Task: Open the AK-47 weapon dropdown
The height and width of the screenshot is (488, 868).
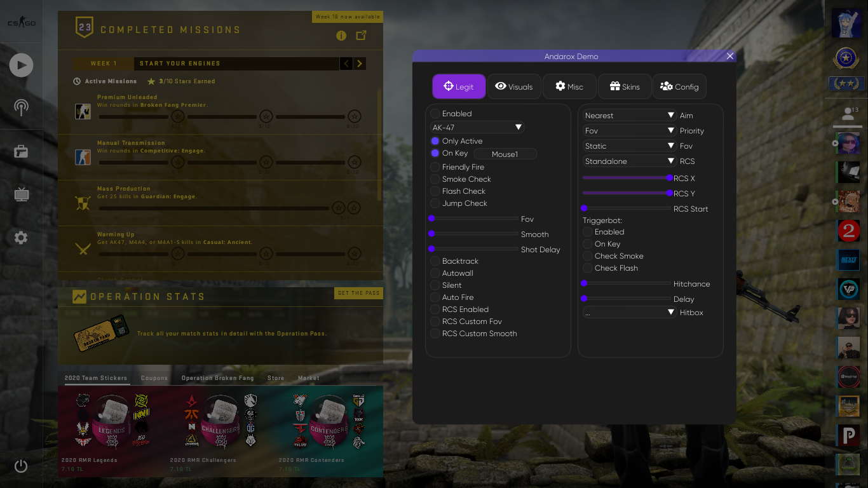Action: (x=477, y=127)
